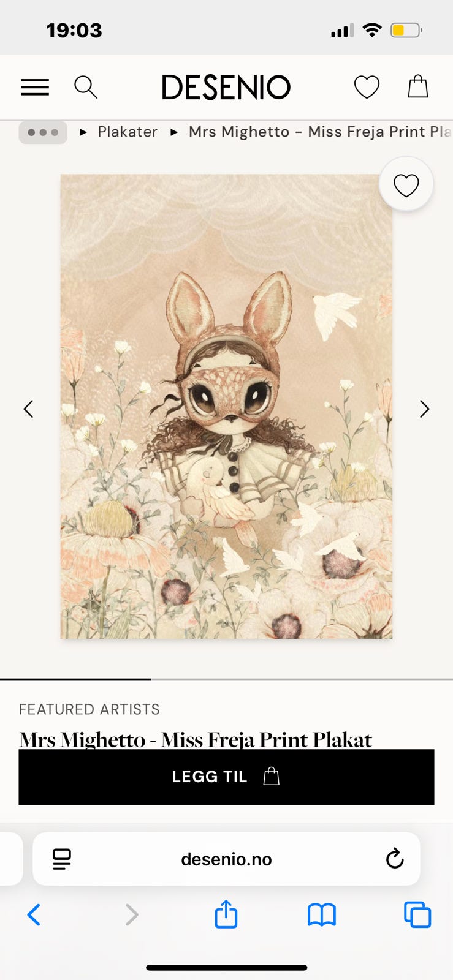Open the Miss Freja poster image
This screenshot has height=980, width=453.
226,407
